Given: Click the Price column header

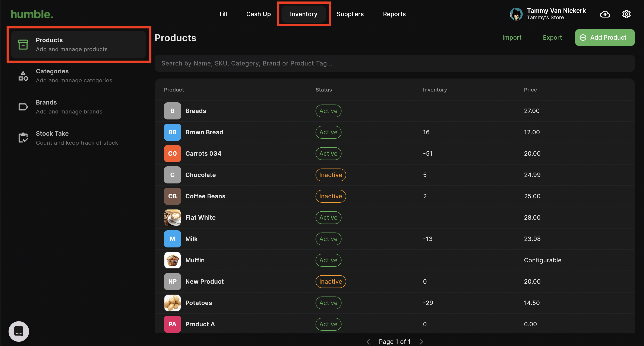Looking at the screenshot, I should [x=530, y=90].
